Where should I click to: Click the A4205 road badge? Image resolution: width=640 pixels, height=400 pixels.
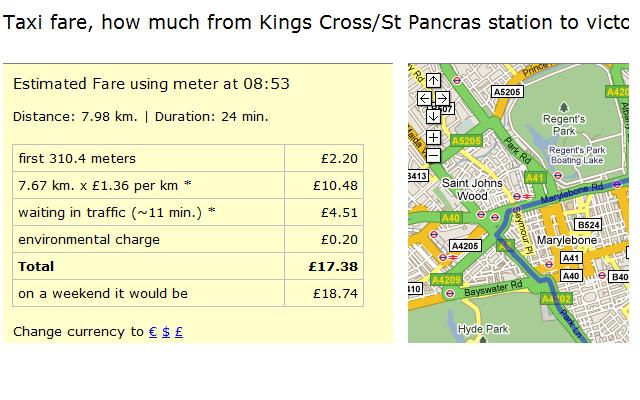[465, 245]
